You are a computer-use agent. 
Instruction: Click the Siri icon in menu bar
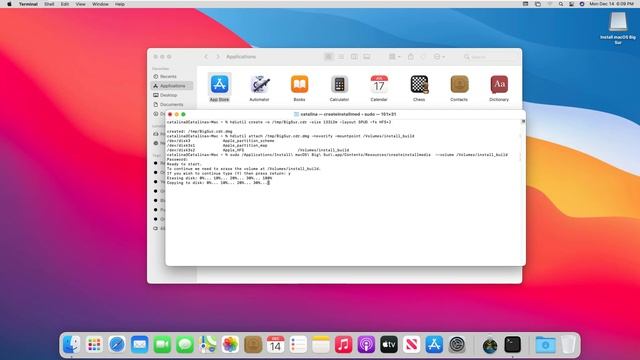coord(582,4)
